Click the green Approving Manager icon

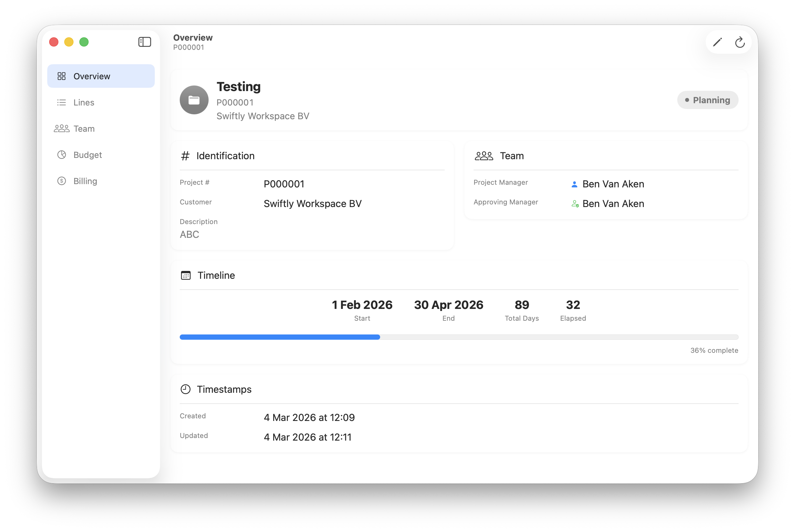[575, 204]
